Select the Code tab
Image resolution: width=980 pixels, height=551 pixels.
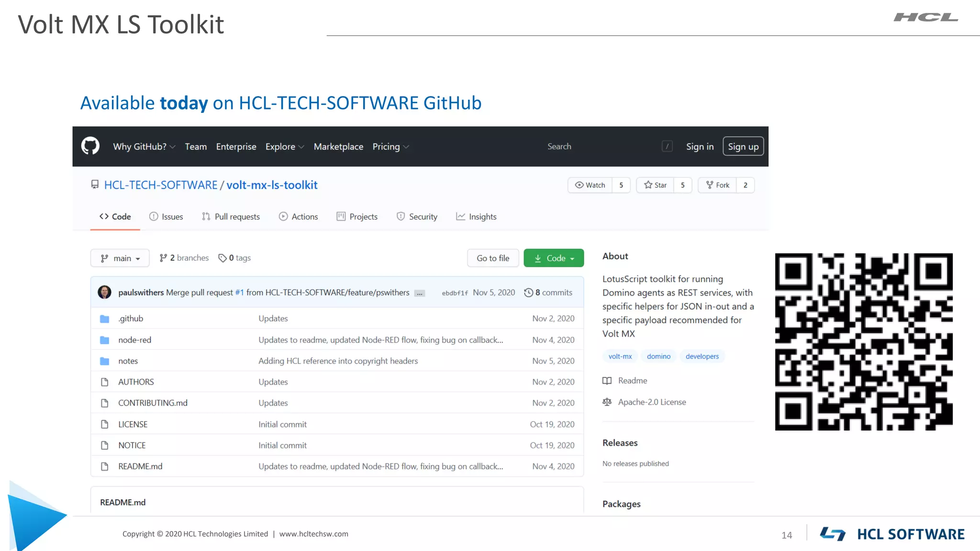click(115, 217)
